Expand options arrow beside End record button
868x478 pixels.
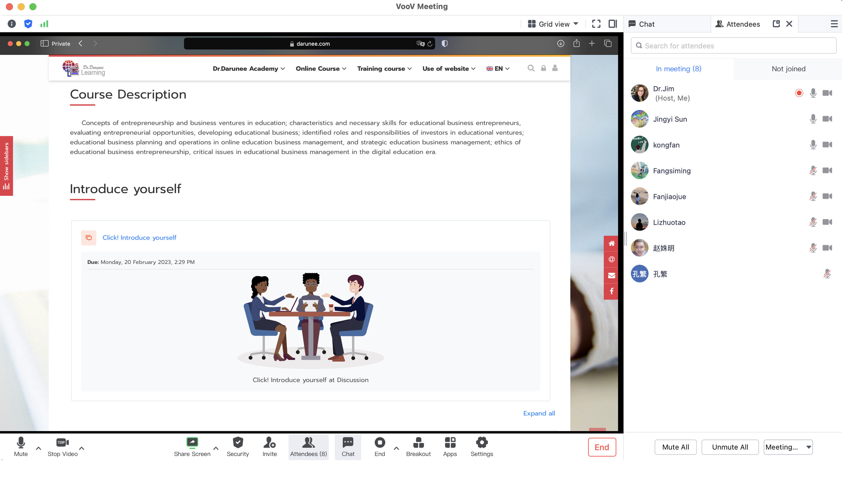(x=396, y=448)
